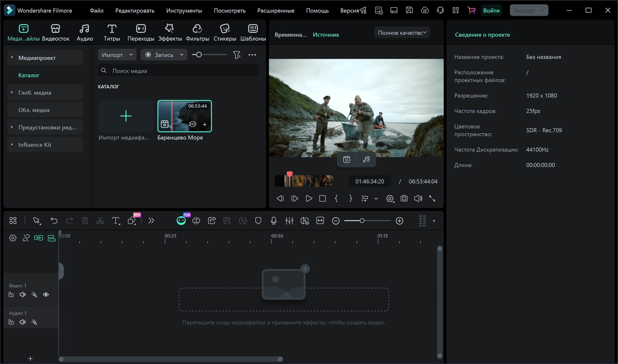Select the Text tool in timeline toolbar
Screen dimensions: 618x364
[x=115, y=221]
